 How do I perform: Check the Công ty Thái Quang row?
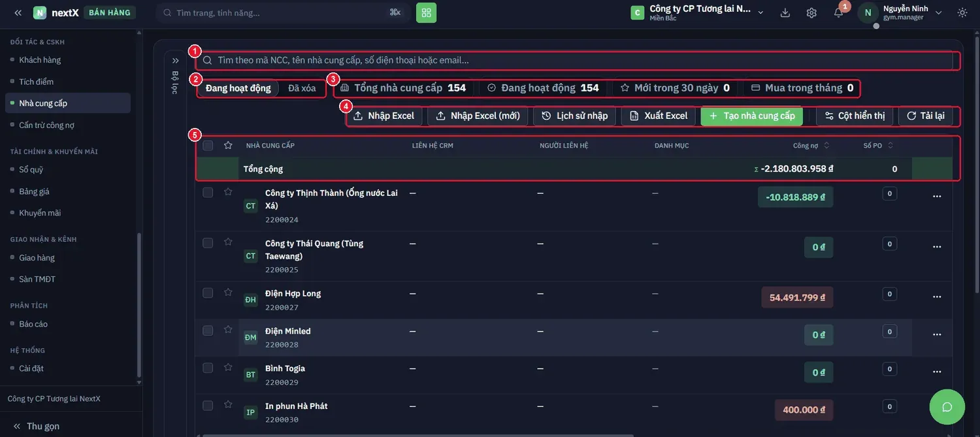208,242
